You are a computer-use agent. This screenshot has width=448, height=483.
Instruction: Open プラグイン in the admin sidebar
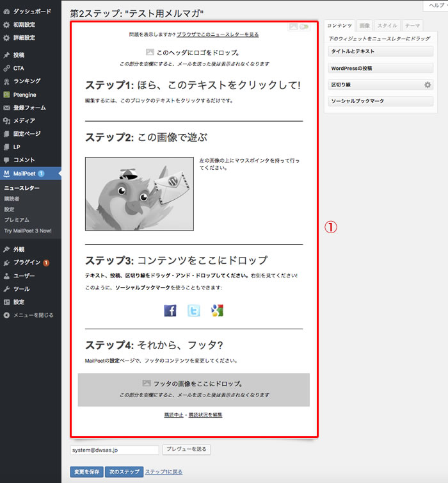click(x=27, y=263)
